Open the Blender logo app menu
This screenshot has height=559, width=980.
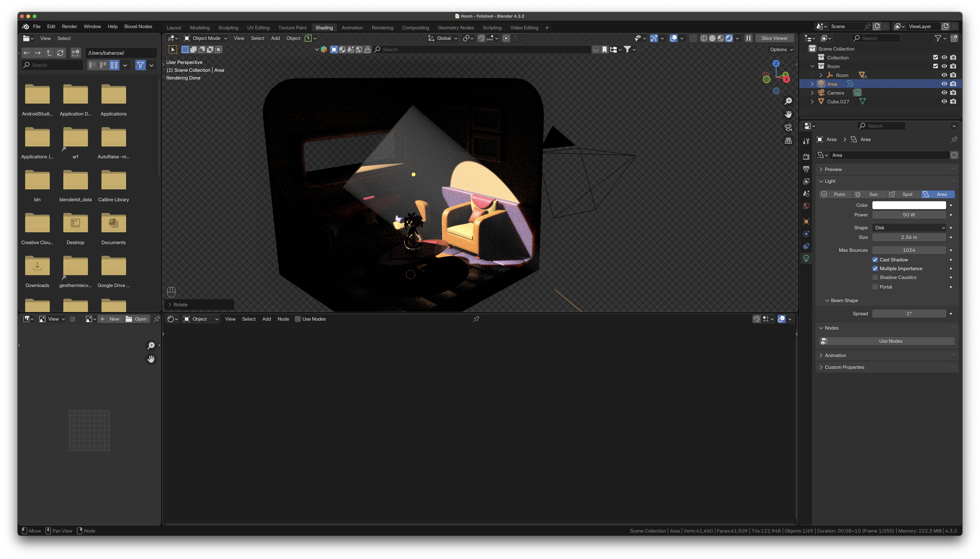(26, 27)
